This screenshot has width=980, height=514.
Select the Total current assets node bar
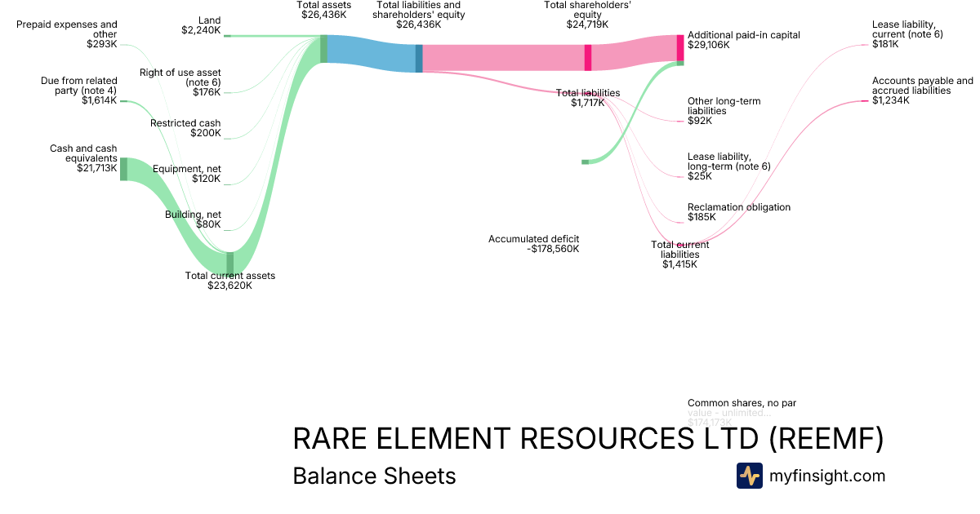click(230, 263)
